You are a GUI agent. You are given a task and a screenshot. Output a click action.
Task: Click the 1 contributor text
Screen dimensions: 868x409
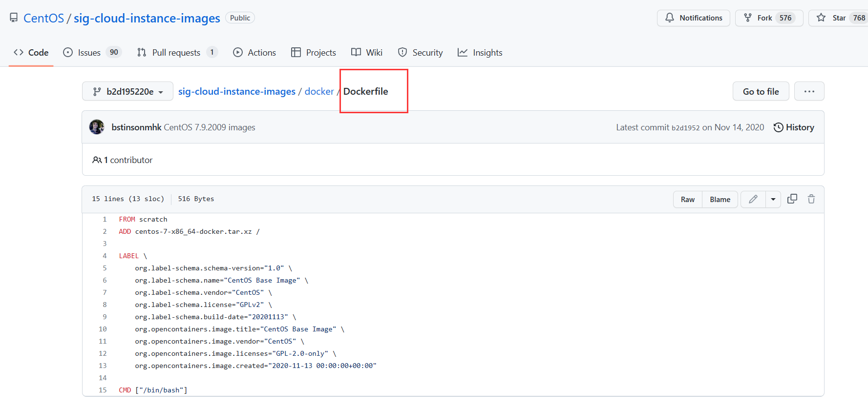[x=128, y=160]
